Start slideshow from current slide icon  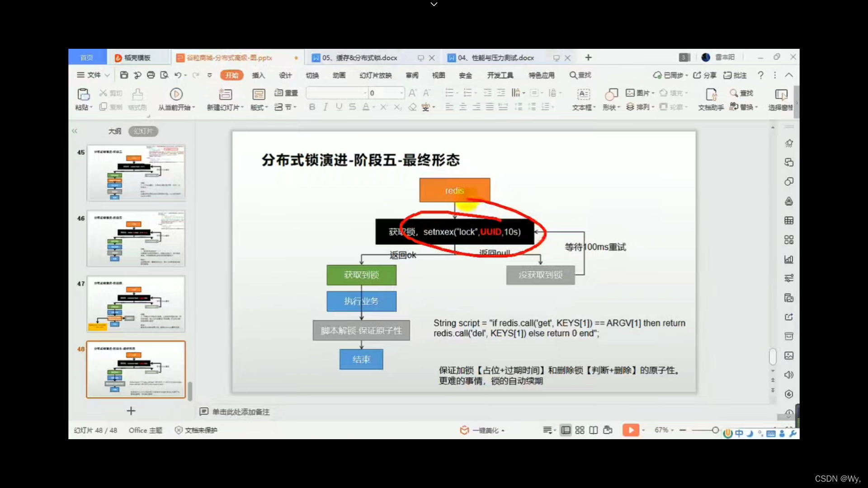click(x=176, y=94)
